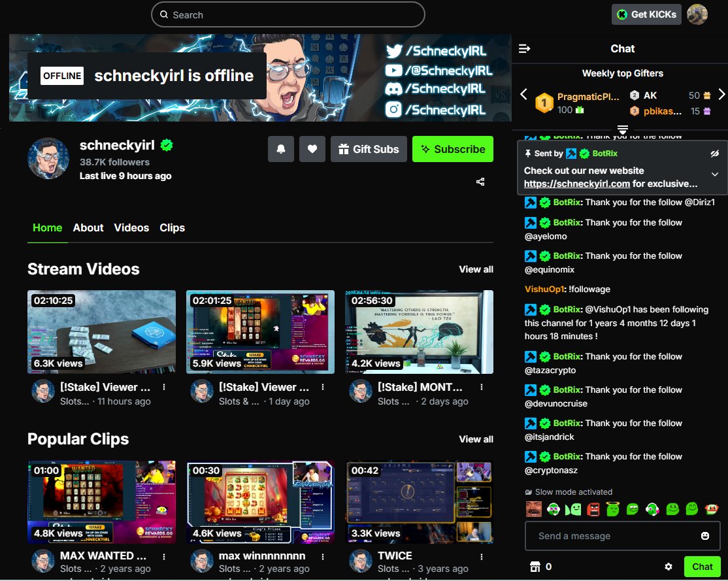Image resolution: width=728 pixels, height=581 pixels.
Task: Click the notification bell icon
Action: pyautogui.click(x=281, y=149)
